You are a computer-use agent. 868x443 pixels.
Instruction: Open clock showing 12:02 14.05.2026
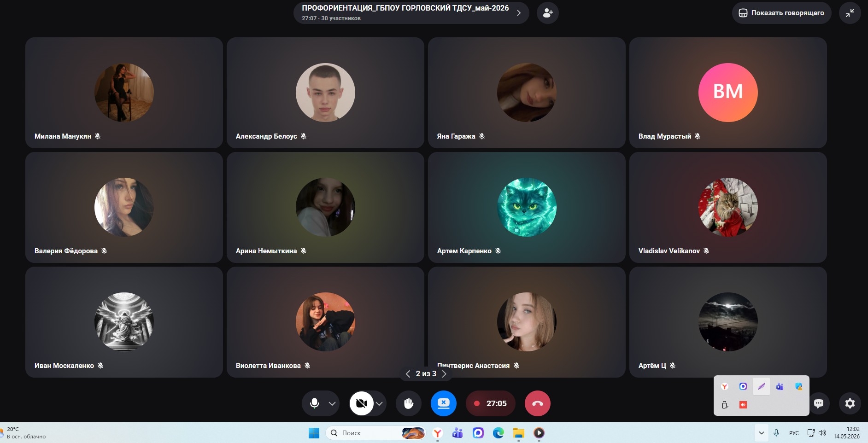point(846,433)
